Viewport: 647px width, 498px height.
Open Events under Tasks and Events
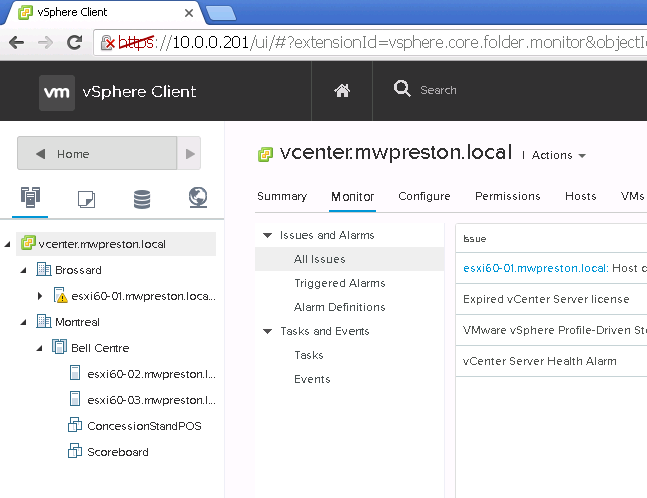click(x=312, y=379)
